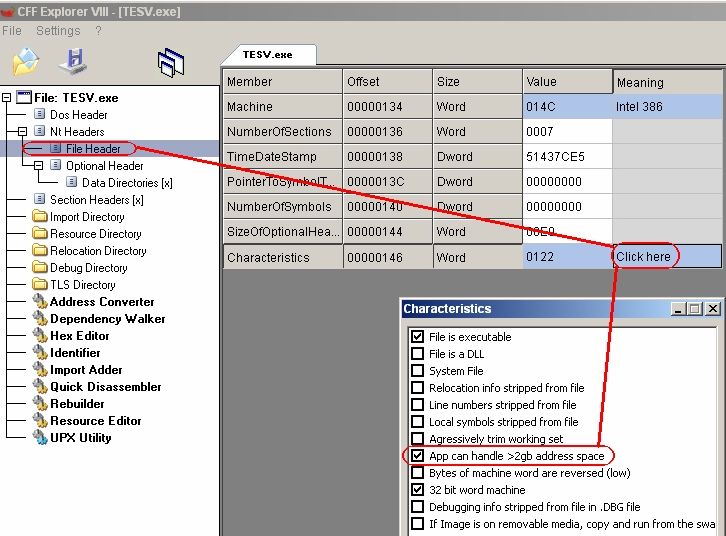Select the TESV.exe tab
726x536 pixels.
266,55
